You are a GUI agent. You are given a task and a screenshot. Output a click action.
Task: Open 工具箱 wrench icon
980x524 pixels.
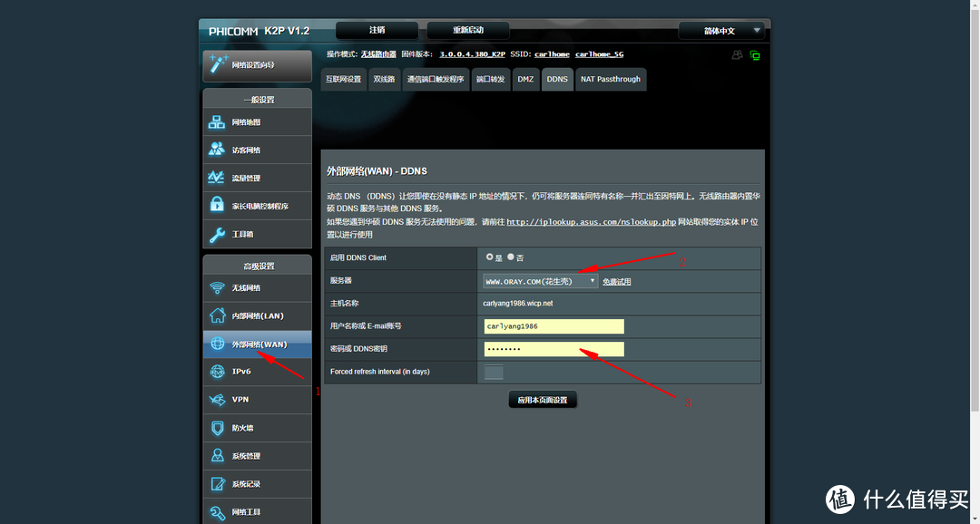pos(217,234)
